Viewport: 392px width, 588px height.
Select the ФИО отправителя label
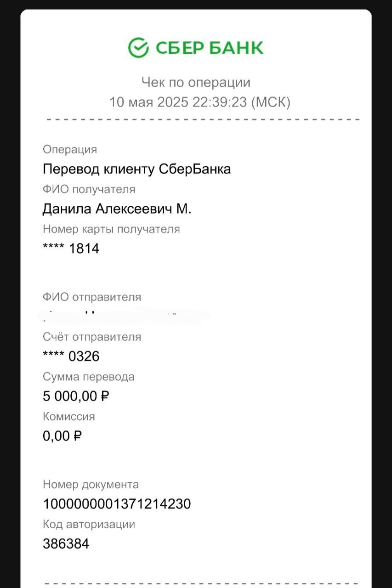[92, 297]
